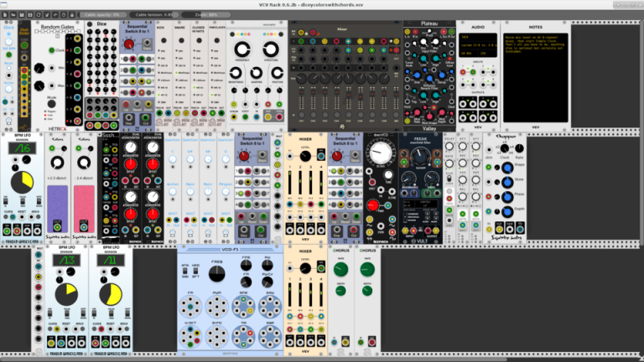The width and height of the screenshot is (644, 362).
Task: Click Random Gates output jack 4
Action: coord(77,74)
